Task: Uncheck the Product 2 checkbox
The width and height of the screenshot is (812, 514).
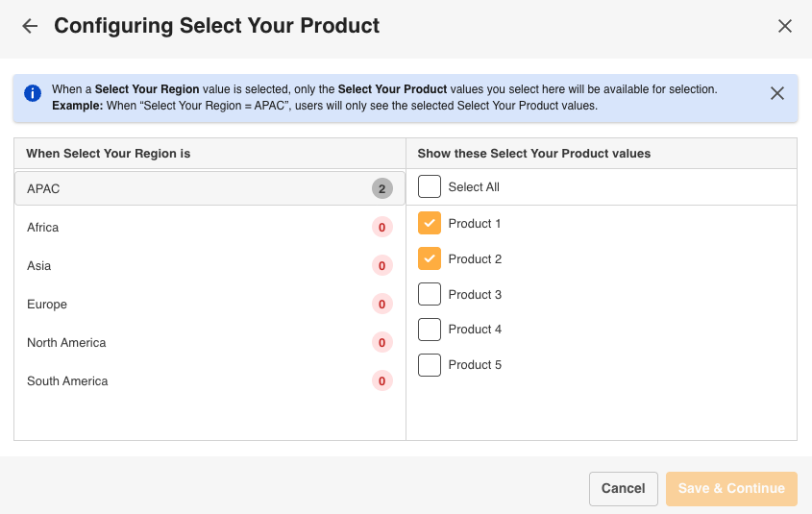Action: click(x=430, y=258)
